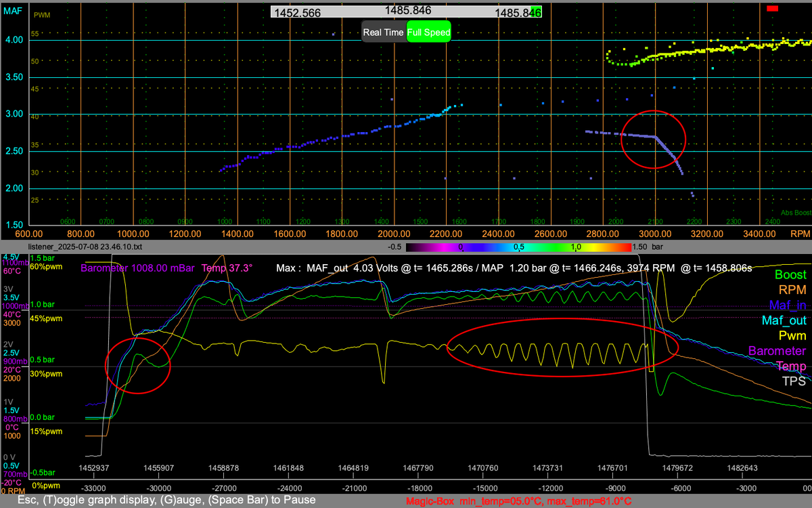
Task: Click the 4.00 MAF axis value
Action: coord(13,40)
